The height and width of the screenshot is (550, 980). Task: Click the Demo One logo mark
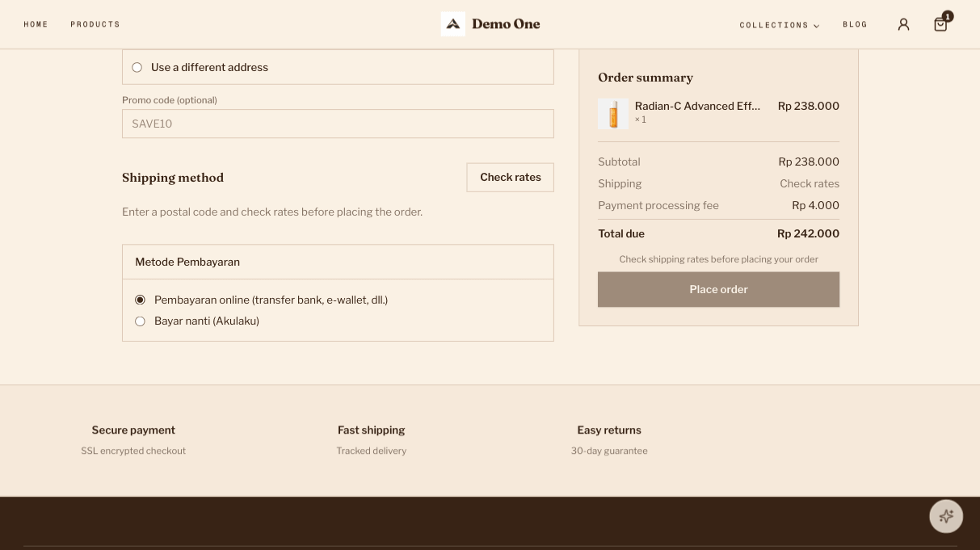pyautogui.click(x=452, y=24)
